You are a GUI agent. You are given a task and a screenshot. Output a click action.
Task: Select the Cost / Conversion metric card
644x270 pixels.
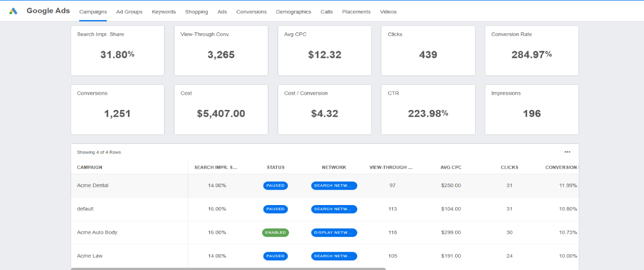[325, 109]
